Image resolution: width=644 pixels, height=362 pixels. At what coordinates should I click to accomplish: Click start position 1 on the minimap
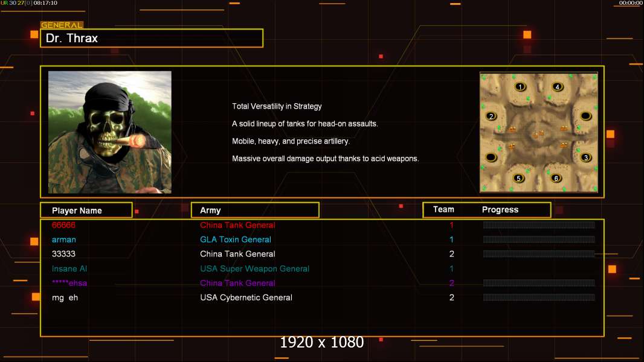(520, 87)
